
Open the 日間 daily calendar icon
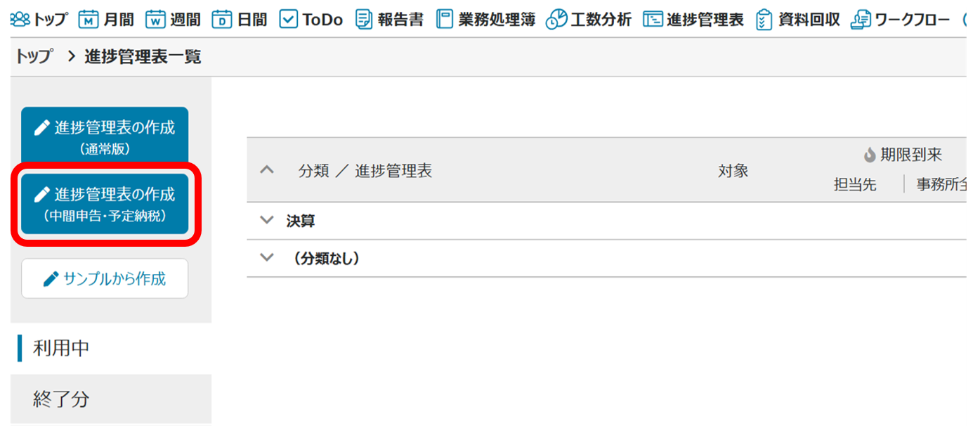coord(221,20)
